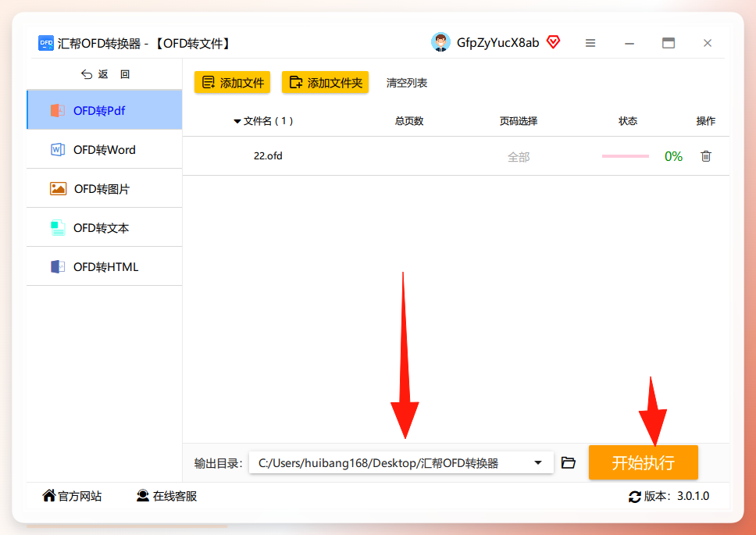756x535 pixels.
Task: Click the OFD转Pdf tab icon
Action: tap(58, 110)
